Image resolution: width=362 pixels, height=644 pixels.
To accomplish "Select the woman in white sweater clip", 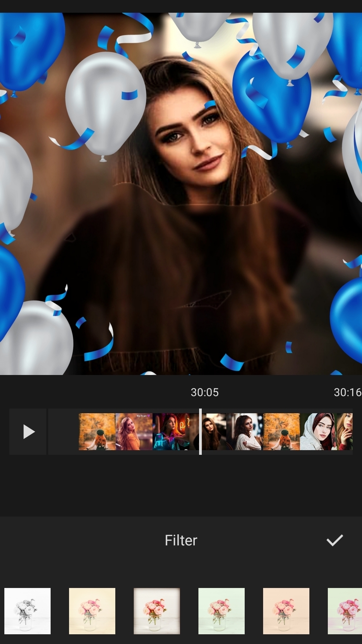I will [245, 432].
